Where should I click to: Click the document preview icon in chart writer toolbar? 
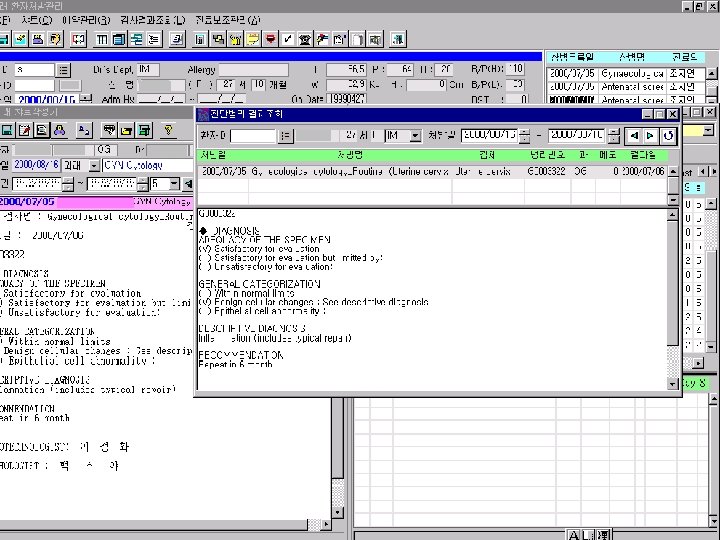tap(42, 130)
